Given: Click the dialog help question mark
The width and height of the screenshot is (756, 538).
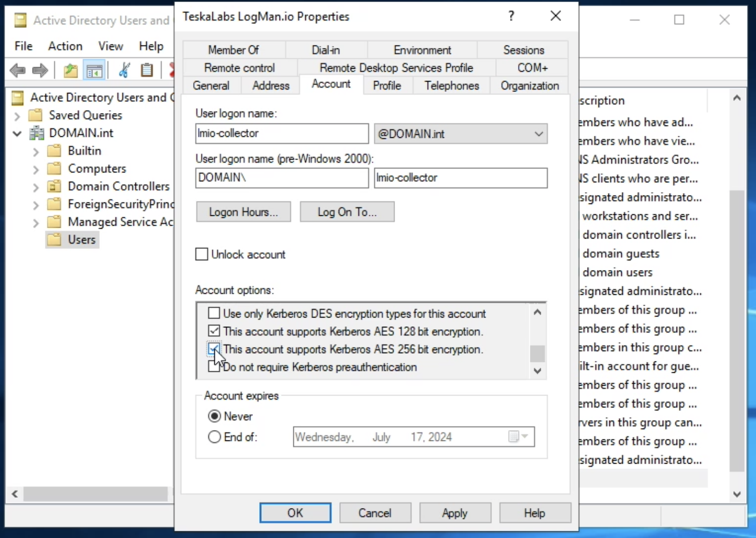Looking at the screenshot, I should 511,16.
